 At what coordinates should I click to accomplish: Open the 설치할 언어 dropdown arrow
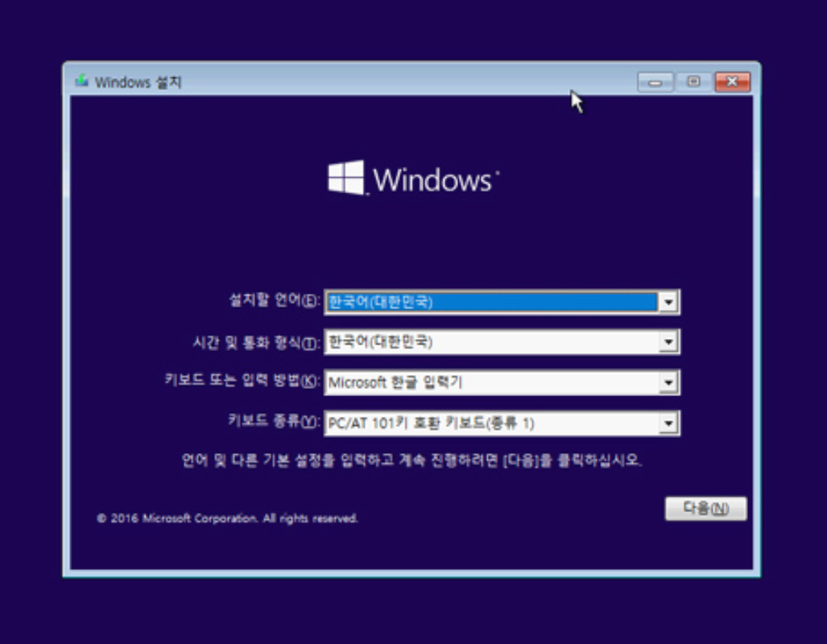click(670, 301)
